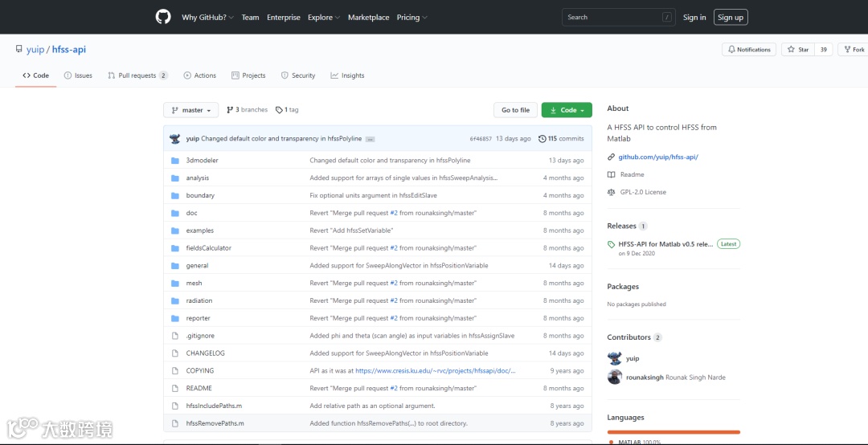Open the github.com/yuip/hfss-api/ link
This screenshot has width=868, height=445.
tap(658, 157)
